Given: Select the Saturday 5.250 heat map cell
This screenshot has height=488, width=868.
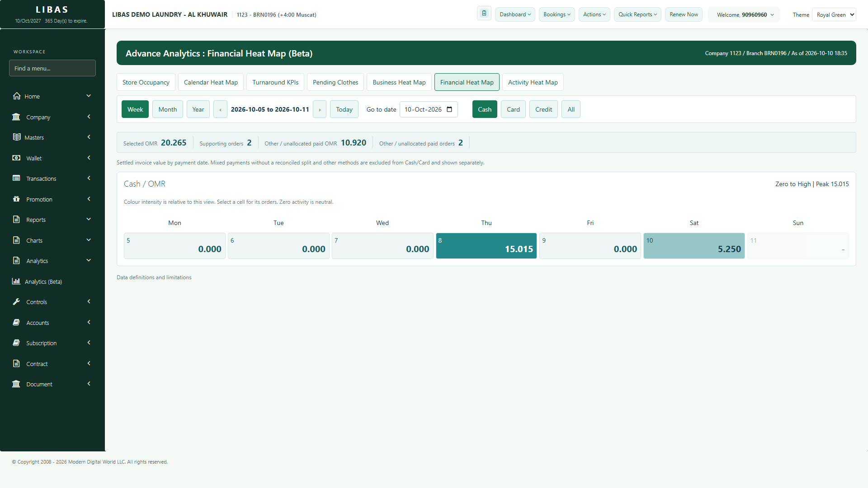Looking at the screenshot, I should pyautogui.click(x=694, y=246).
